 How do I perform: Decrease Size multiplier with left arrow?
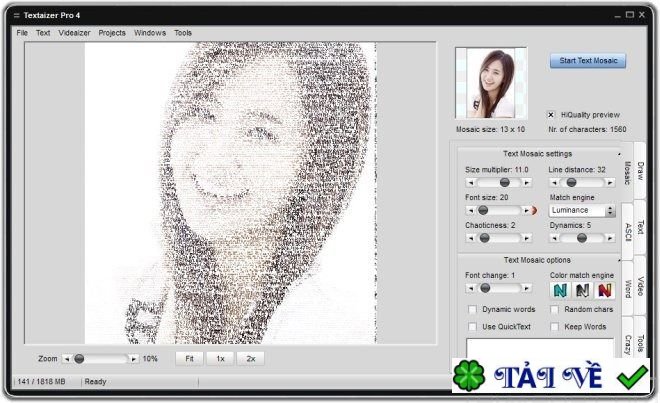point(471,183)
